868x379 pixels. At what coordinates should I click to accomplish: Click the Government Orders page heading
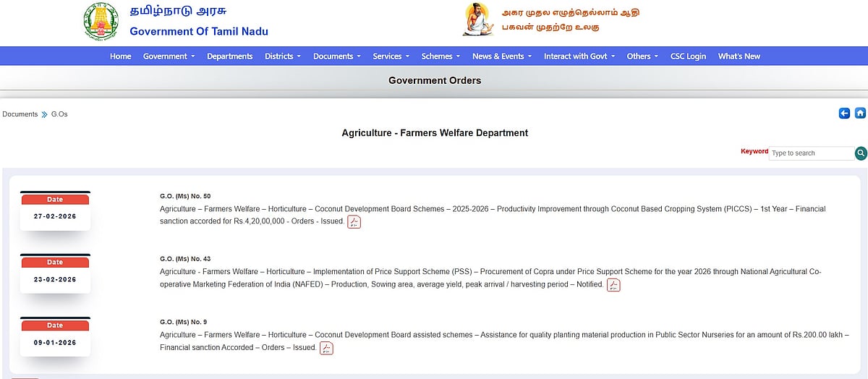click(x=435, y=80)
